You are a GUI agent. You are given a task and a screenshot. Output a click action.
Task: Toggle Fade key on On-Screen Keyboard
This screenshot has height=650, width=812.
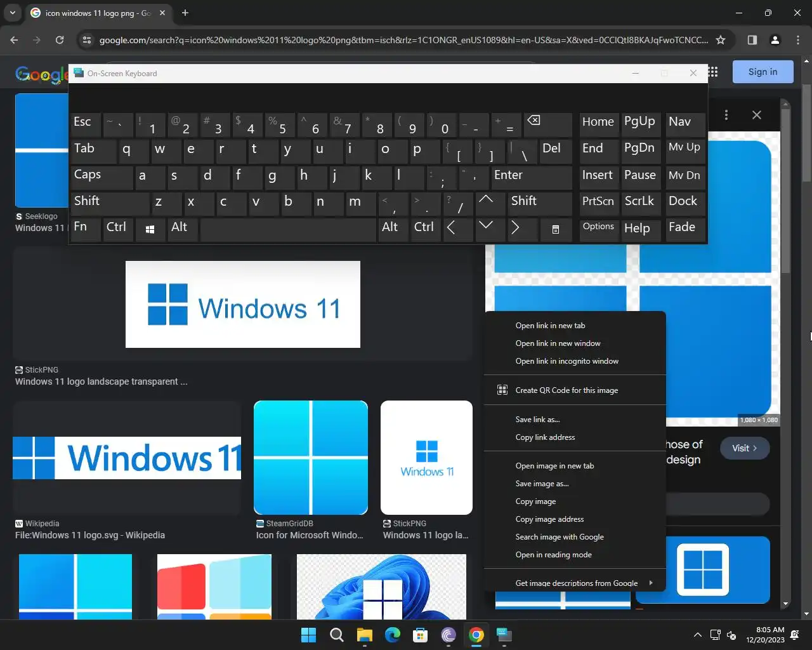point(685,229)
